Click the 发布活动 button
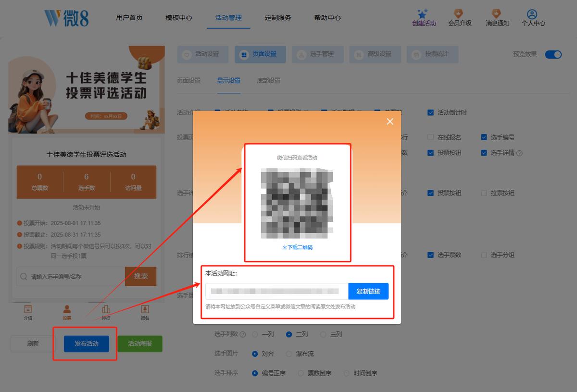This screenshot has height=392, width=577. (87, 344)
